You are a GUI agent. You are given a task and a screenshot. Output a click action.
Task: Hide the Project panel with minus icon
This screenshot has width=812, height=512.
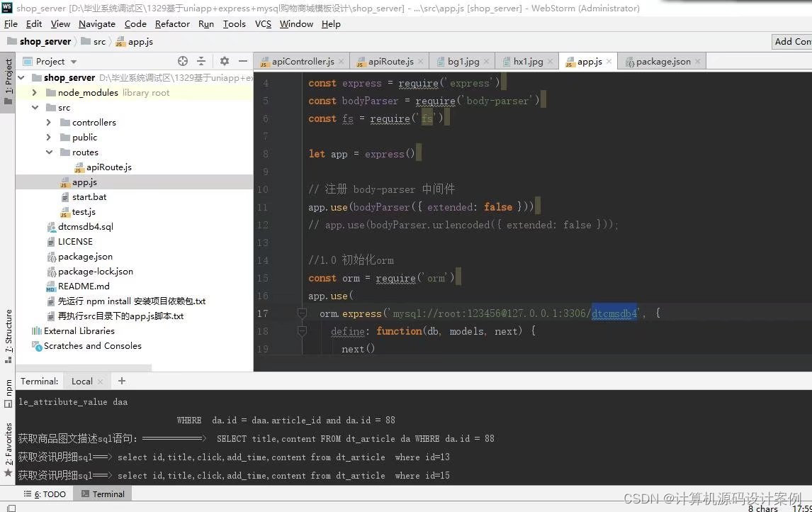(x=243, y=61)
